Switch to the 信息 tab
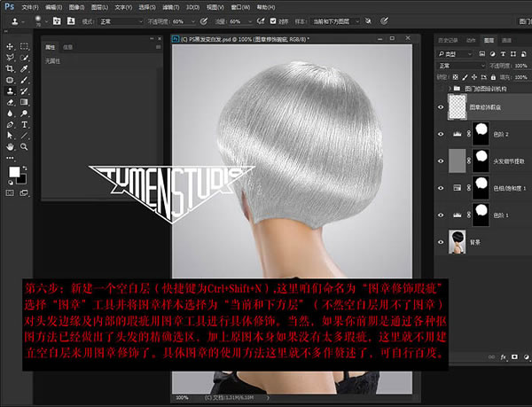 pos(68,46)
